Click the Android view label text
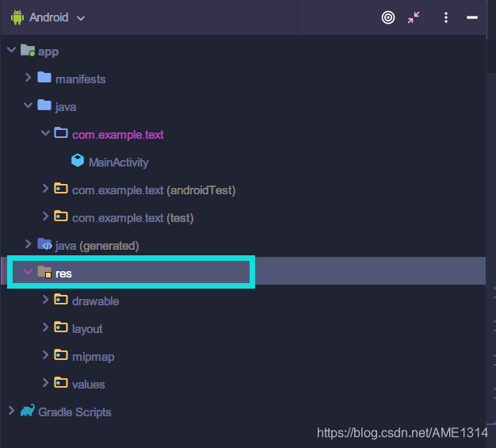Screen dimensions: 496x448 pyautogui.click(x=49, y=17)
